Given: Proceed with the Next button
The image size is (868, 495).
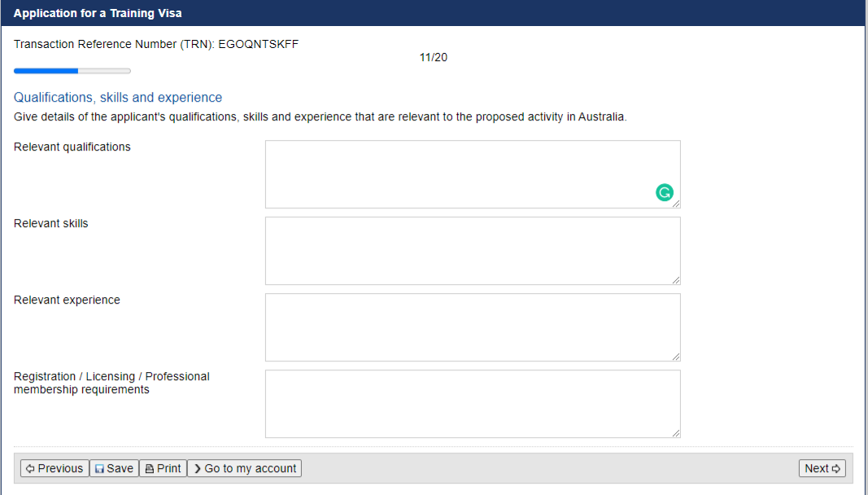Looking at the screenshot, I should [822, 468].
